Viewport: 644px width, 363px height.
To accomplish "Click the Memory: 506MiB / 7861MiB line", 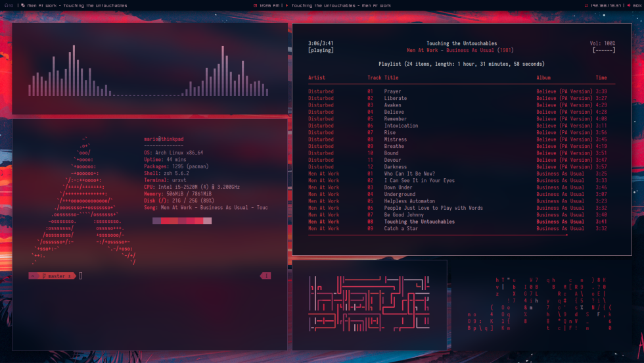I will (x=177, y=193).
